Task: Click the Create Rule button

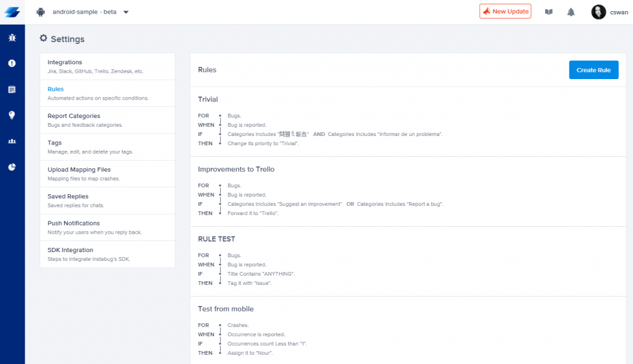Action: click(593, 70)
